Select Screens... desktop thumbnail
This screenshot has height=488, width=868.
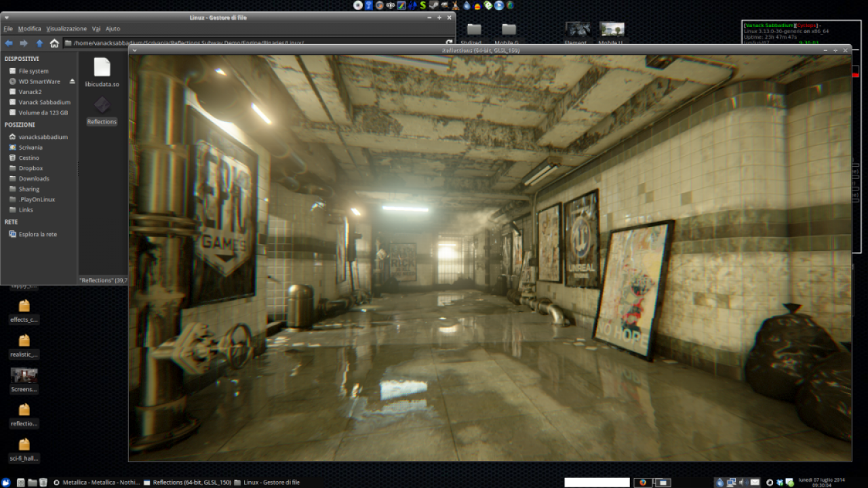(24, 380)
